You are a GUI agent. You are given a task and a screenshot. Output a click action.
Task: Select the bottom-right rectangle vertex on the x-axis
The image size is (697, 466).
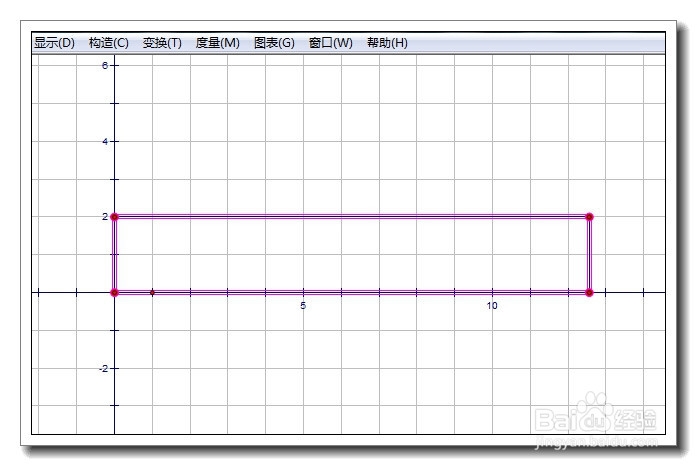point(589,293)
